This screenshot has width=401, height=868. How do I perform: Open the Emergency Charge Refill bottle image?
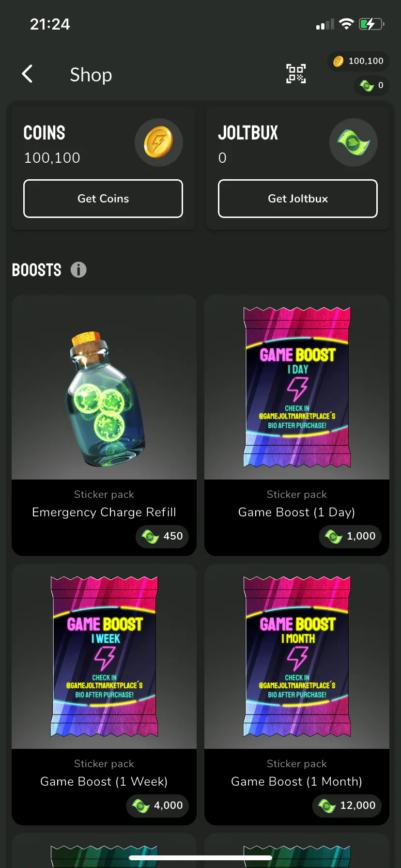point(104,387)
